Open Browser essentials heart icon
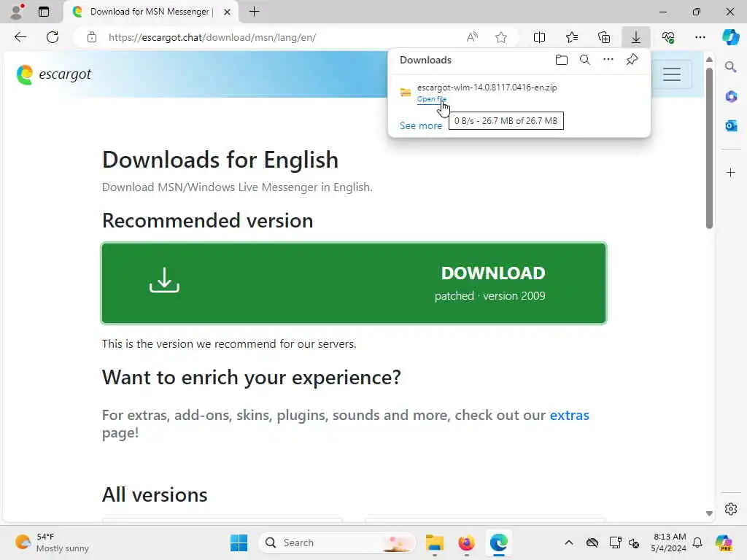Image resolution: width=747 pixels, height=560 pixels. click(668, 37)
